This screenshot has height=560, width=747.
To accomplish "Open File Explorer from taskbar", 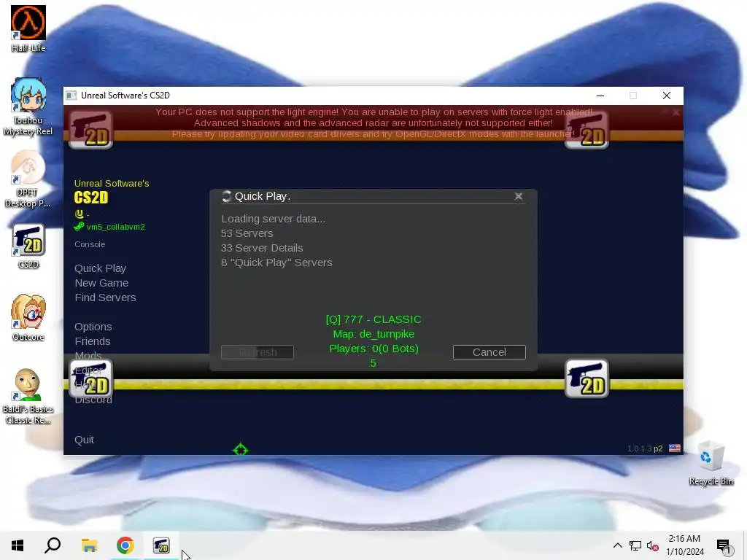I will click(x=89, y=545).
